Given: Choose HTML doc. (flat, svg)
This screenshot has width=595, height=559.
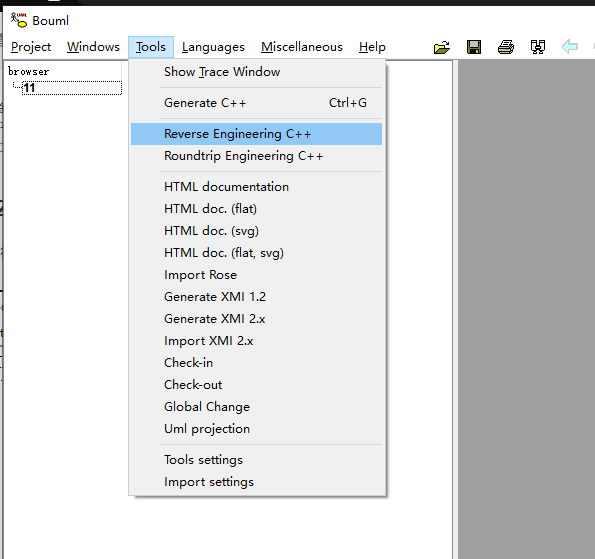Looking at the screenshot, I should coord(257,253).
